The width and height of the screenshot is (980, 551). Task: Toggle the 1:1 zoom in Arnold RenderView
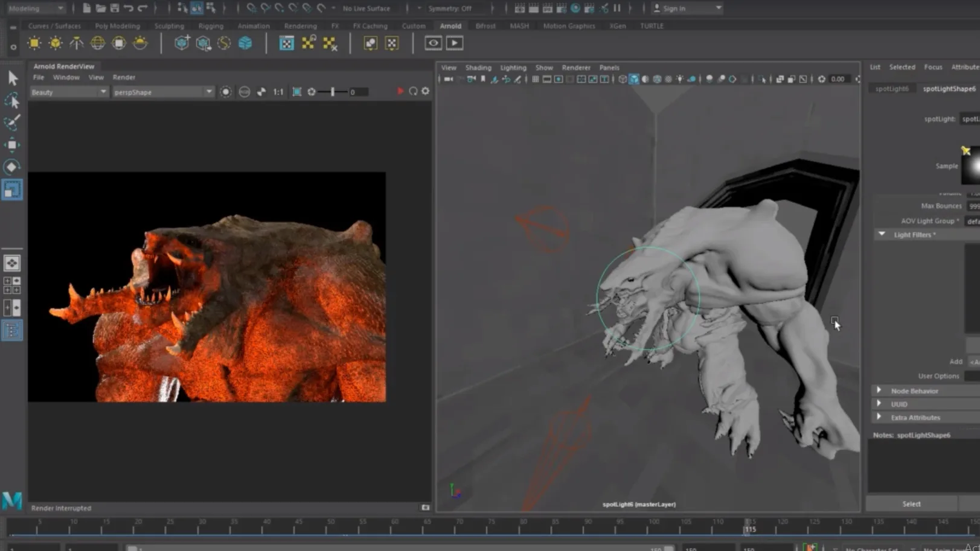[278, 91]
